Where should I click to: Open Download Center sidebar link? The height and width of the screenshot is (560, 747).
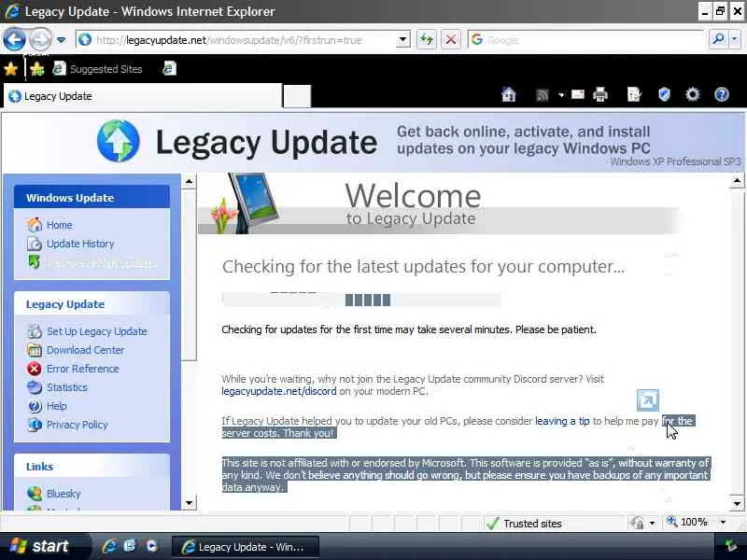point(85,350)
